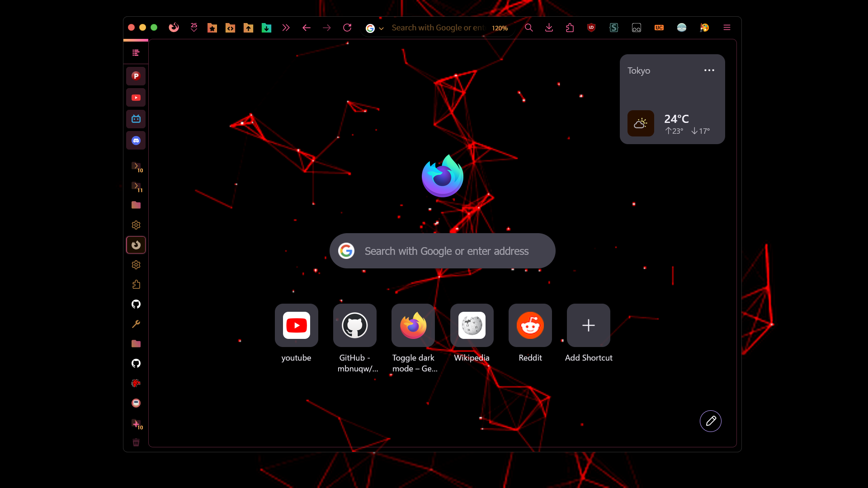Viewport: 868px width, 488px height.
Task: Switch to the pinned YouTube tab
Action: (136, 98)
